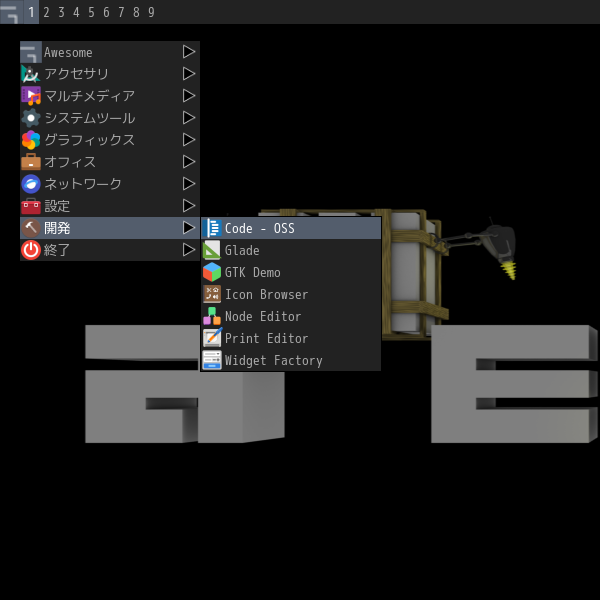Select the 開発 menu label
The height and width of the screenshot is (600, 600).
point(57,228)
